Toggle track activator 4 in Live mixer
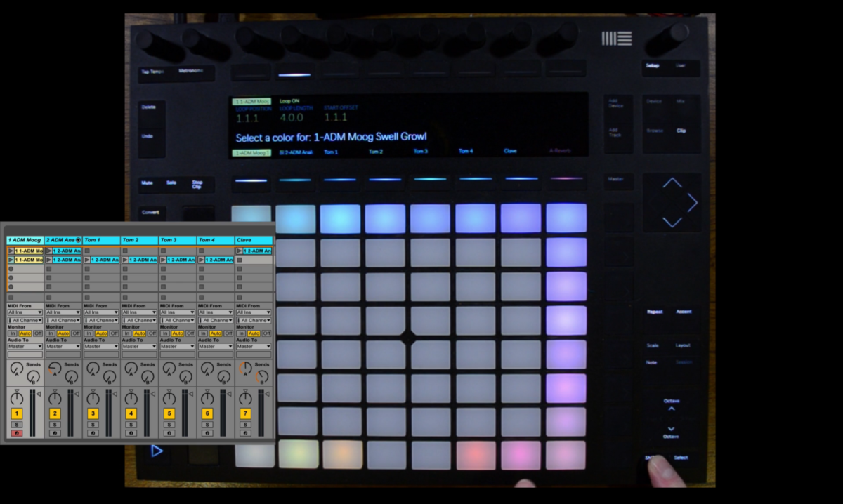Image resolution: width=843 pixels, height=504 pixels. [131, 414]
